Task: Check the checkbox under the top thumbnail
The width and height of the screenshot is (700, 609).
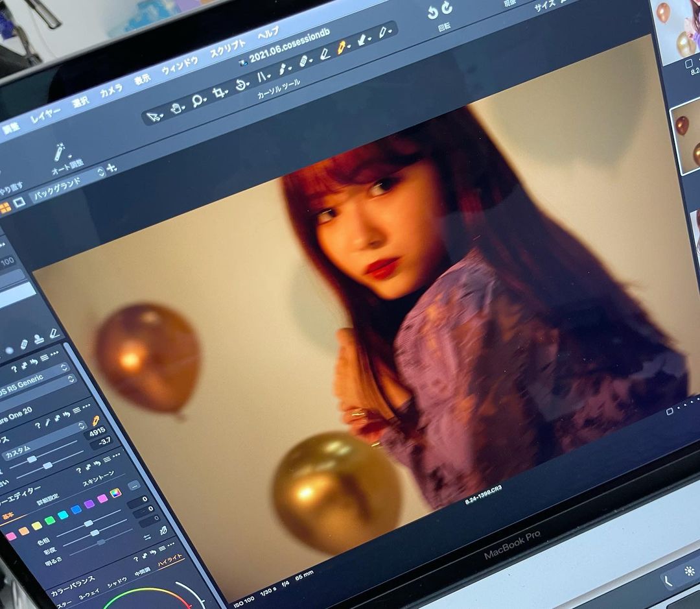Action: coord(688,64)
